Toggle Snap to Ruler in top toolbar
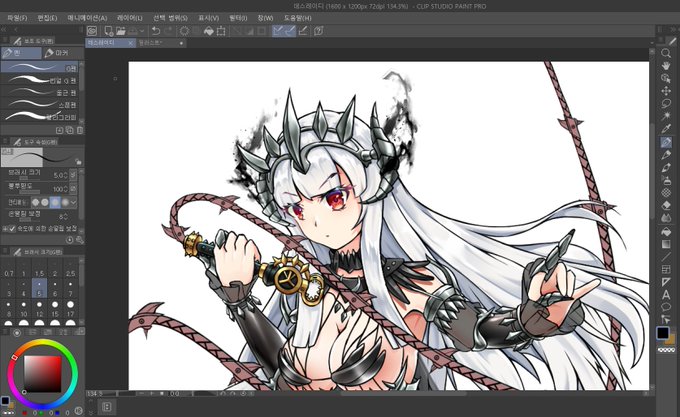The width and height of the screenshot is (680, 417). (x=278, y=31)
